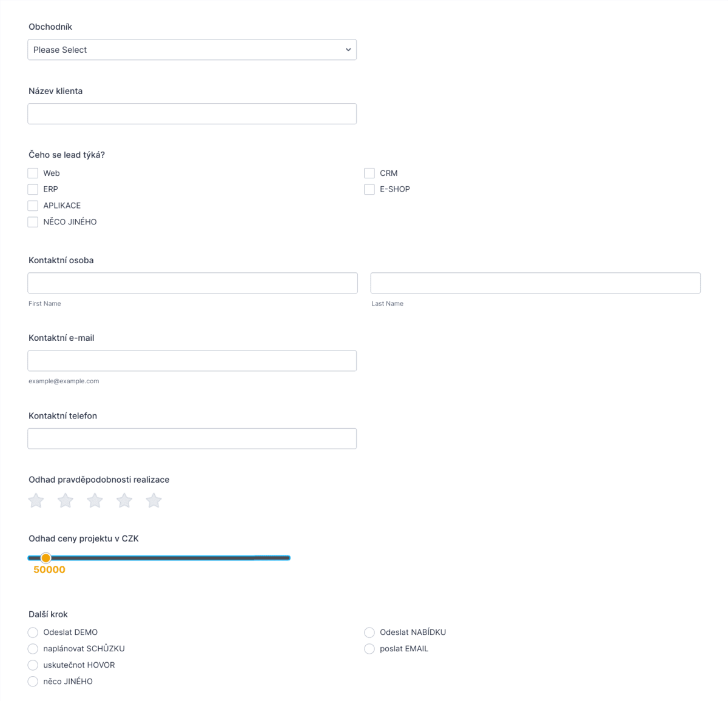Select naplánovat SCHŮZKU as next step
Viewport: 728px width, 701px height.
tap(33, 649)
